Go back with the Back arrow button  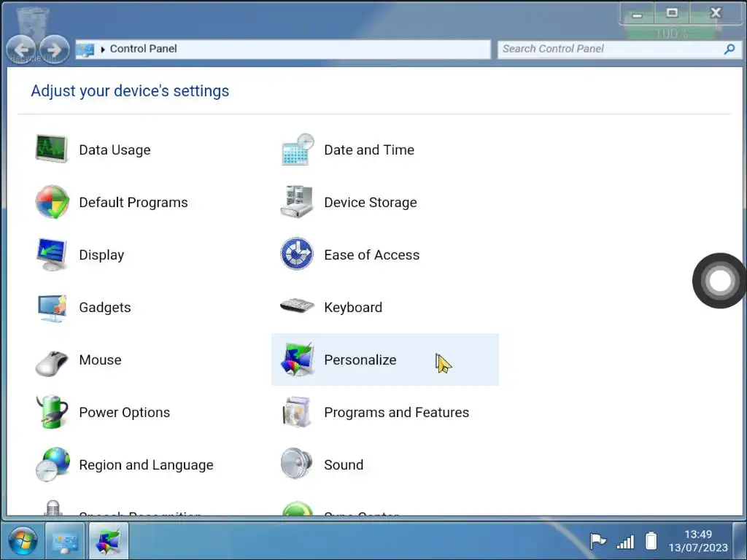(21, 50)
